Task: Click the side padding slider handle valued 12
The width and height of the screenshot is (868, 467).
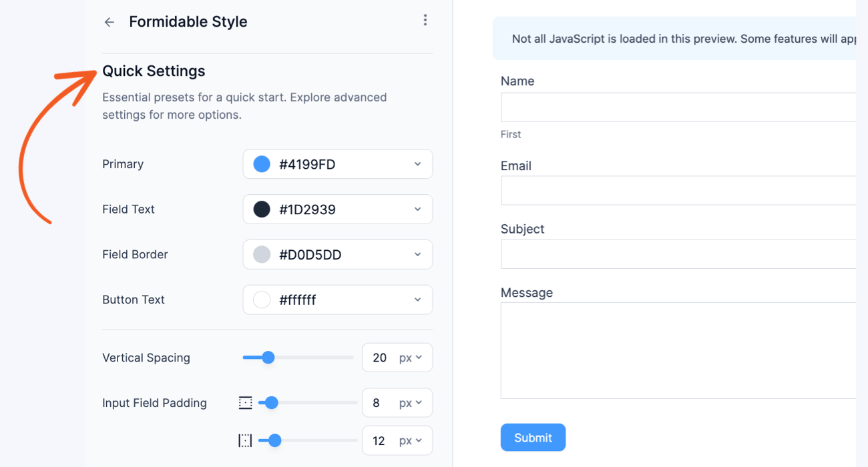Action: [x=275, y=440]
